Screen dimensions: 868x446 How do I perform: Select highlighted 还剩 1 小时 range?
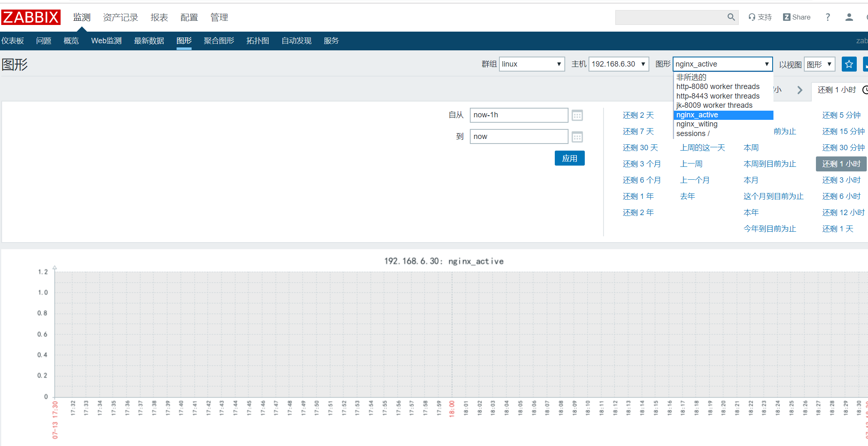[x=841, y=164]
